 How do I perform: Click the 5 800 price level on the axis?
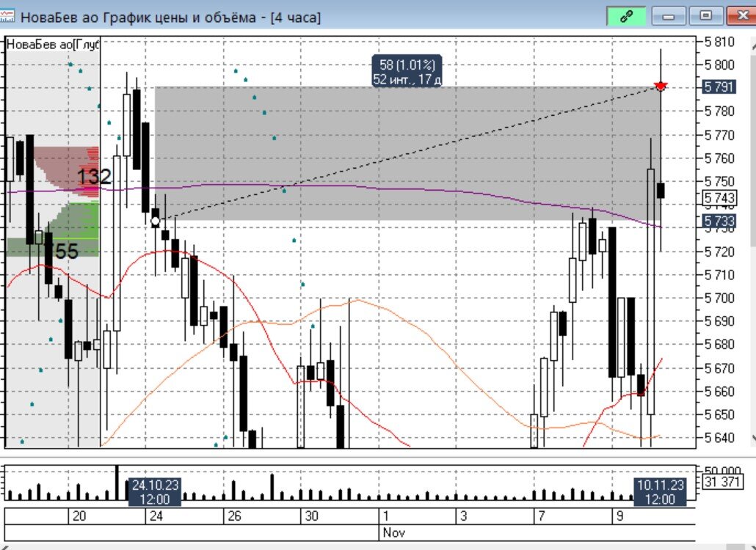pyautogui.click(x=719, y=65)
